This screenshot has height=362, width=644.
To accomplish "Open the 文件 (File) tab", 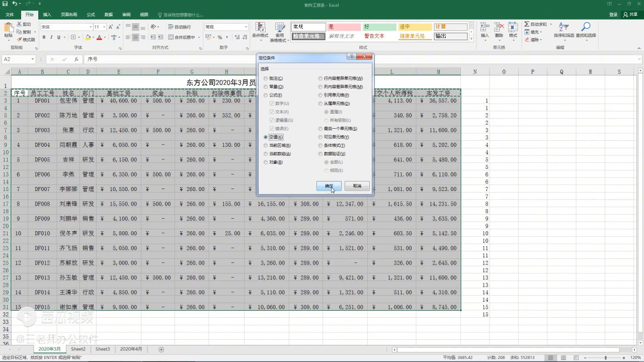I will (x=10, y=15).
